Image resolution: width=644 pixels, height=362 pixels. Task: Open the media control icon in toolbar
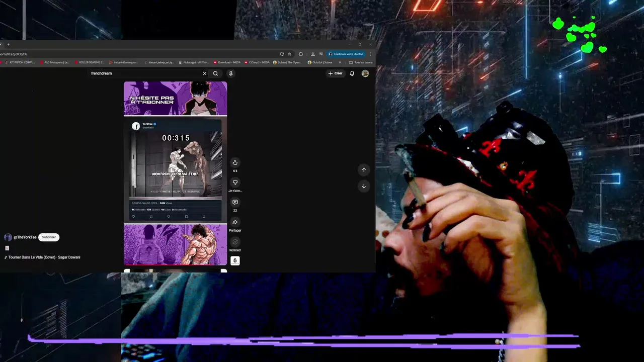tap(321, 54)
